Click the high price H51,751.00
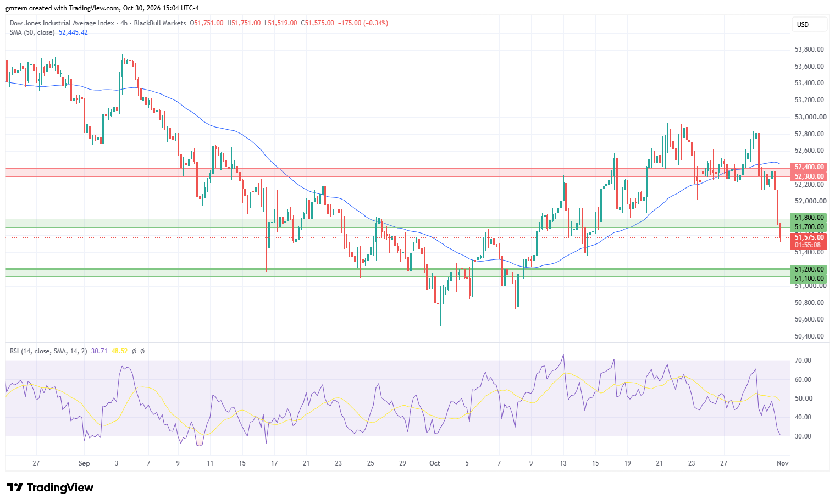 click(244, 23)
